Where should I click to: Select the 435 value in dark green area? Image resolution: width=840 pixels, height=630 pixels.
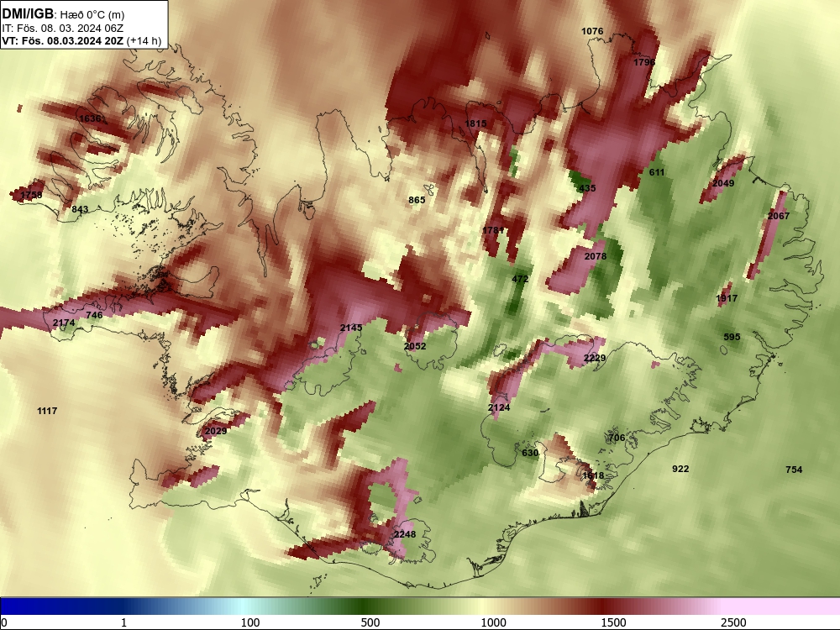click(587, 188)
